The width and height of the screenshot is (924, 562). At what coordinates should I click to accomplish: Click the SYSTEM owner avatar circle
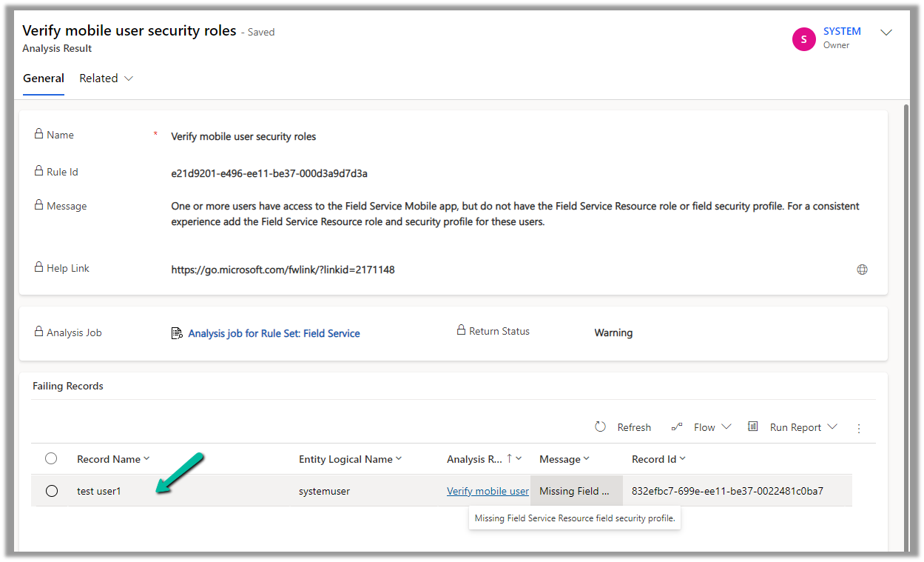[803, 39]
